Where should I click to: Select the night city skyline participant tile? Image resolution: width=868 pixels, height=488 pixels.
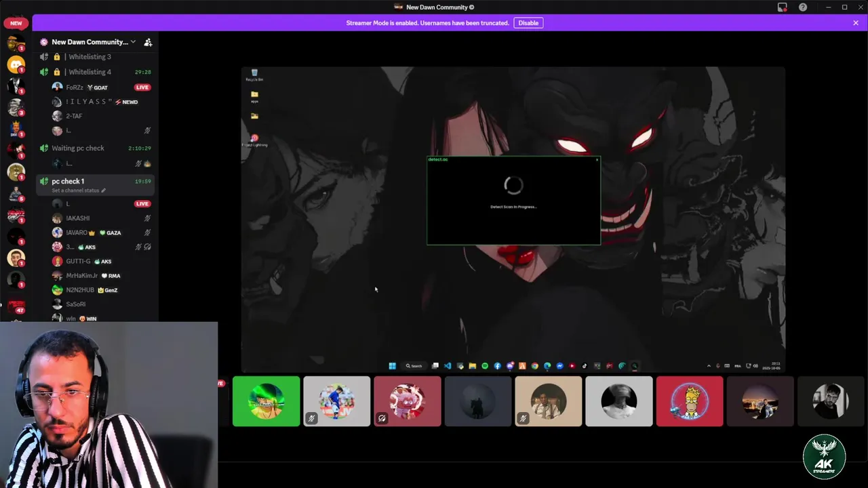click(x=760, y=401)
